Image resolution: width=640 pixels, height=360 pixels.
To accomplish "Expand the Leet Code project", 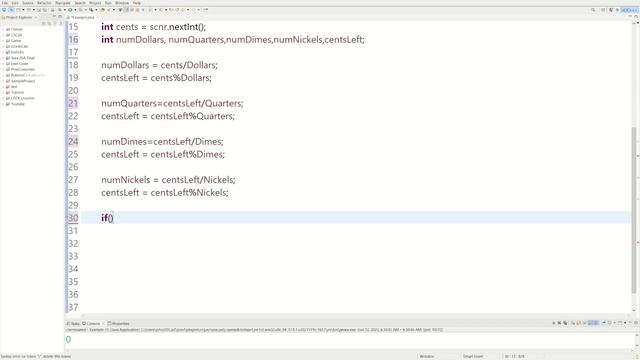I will pyautogui.click(x=3, y=64).
